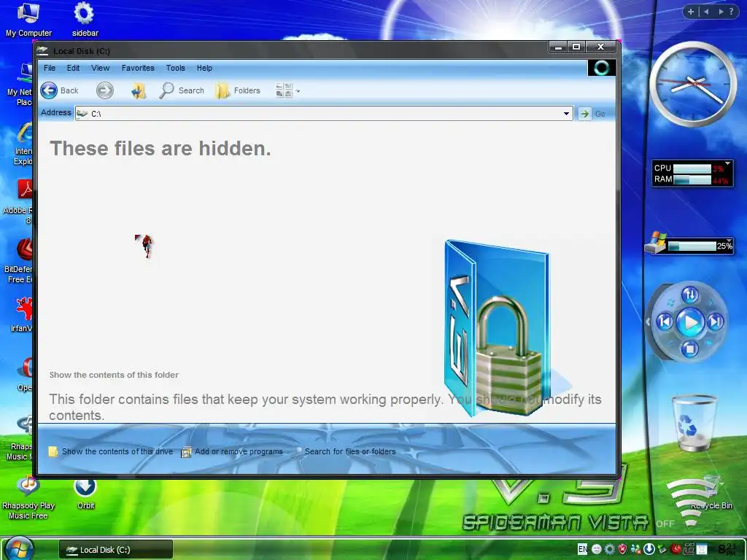The width and height of the screenshot is (747, 560).
Task: Click the Wi-Fi signal gadget
Action: [x=691, y=502]
